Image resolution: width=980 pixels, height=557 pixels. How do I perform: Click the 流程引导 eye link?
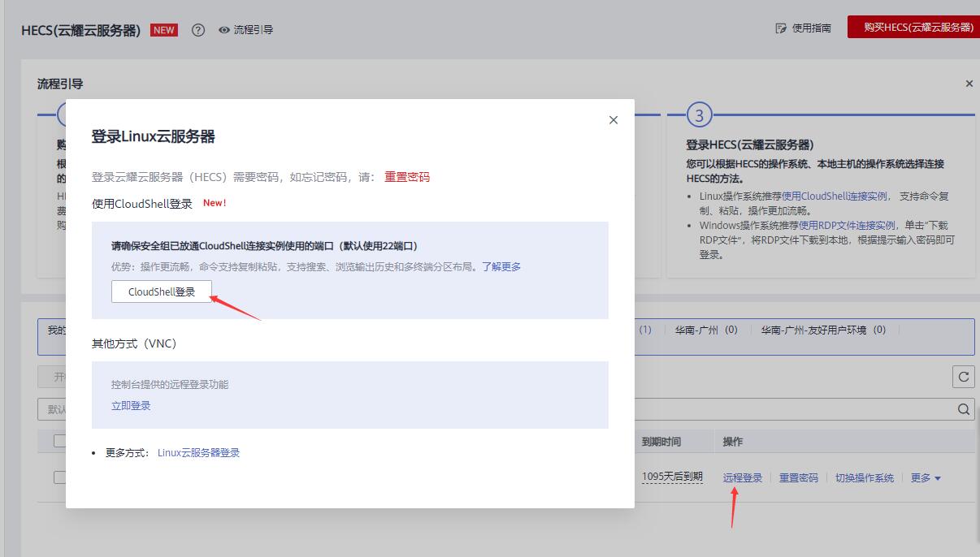(x=245, y=30)
